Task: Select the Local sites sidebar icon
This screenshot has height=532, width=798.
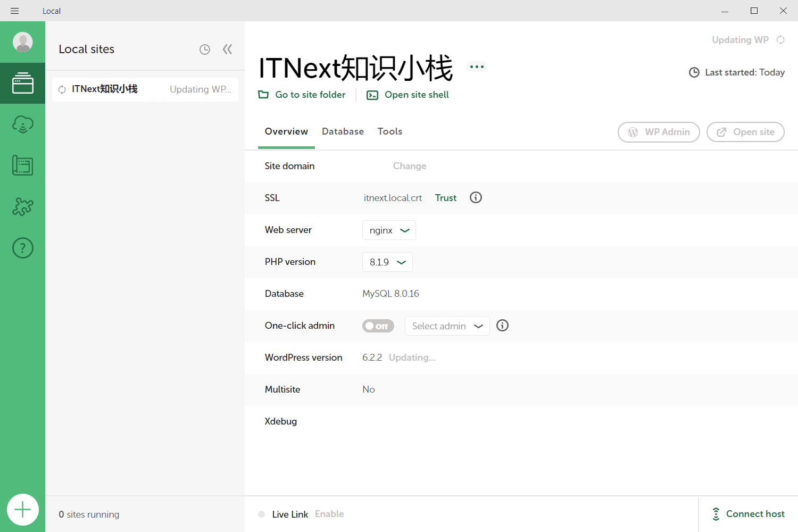Action: coord(23,84)
